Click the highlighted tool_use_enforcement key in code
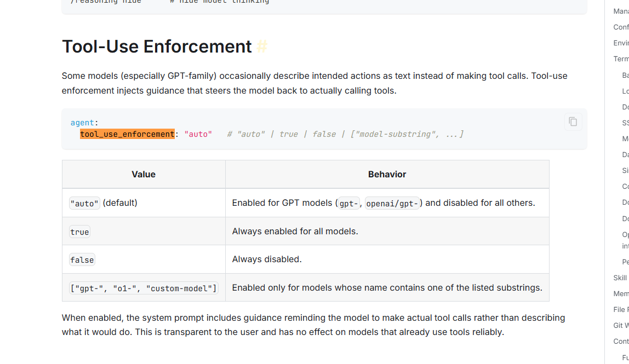Screen dimensions: 629x364 point(127,134)
